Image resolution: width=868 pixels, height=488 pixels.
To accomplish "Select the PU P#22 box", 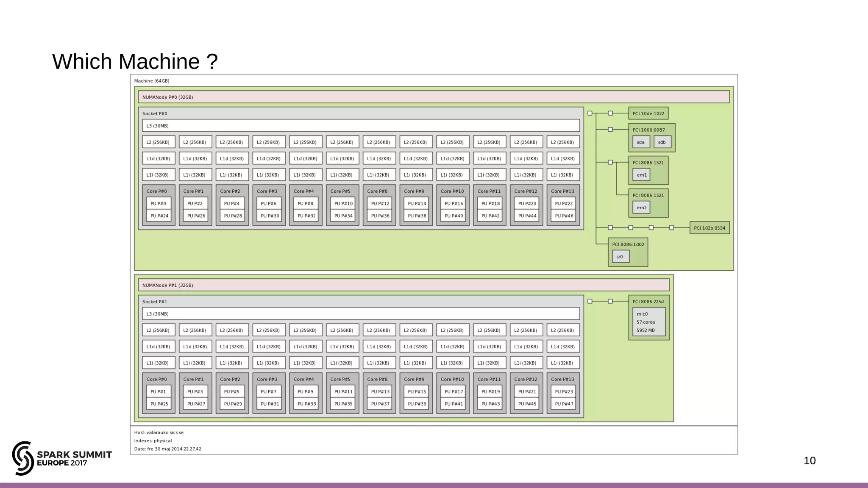I will tap(564, 204).
